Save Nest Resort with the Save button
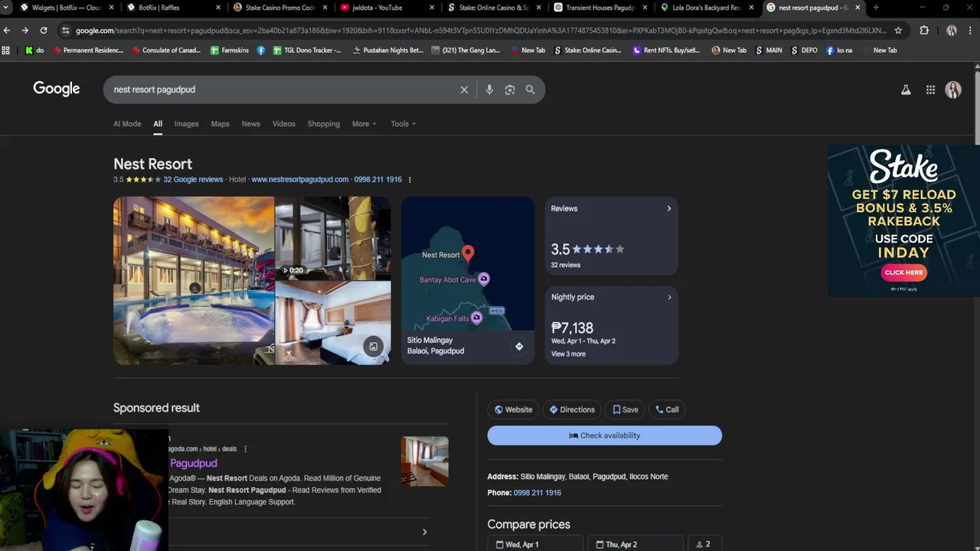The height and width of the screenshot is (551, 980). point(625,409)
